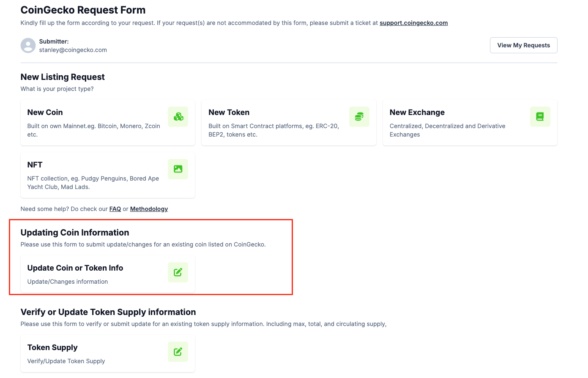Click the New Token coins stack icon
This screenshot has width=588, height=378.
(x=359, y=117)
